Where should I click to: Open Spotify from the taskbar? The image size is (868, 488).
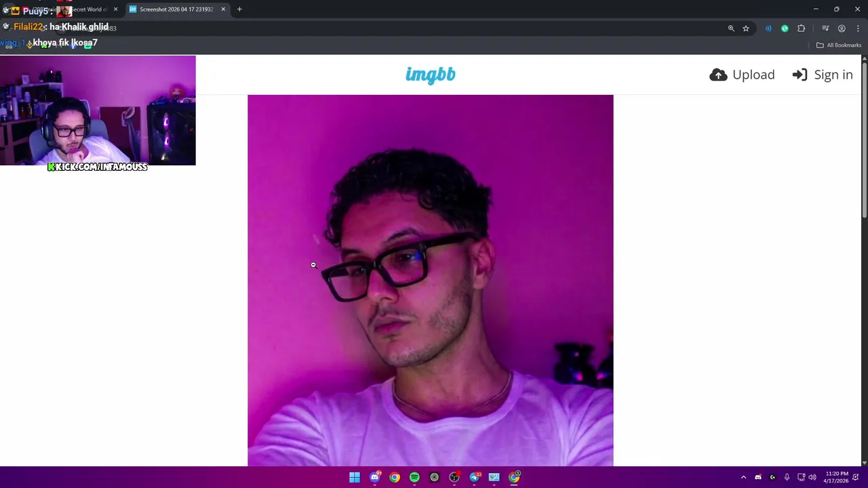pos(414,477)
